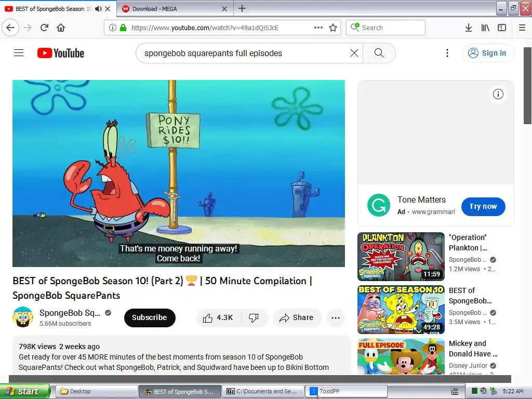532x399 pixels.
Task: Open Disney Junior channel name
Action: (468, 365)
